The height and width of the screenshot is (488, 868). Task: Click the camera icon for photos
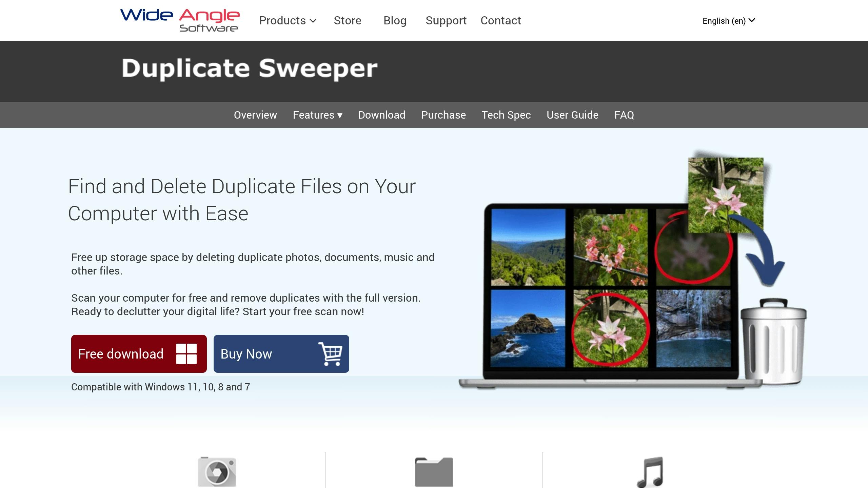tap(217, 472)
